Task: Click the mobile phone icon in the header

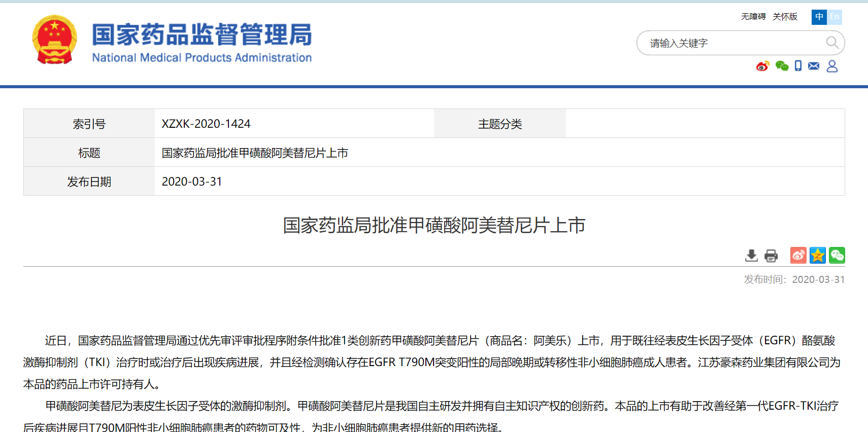Action: tap(798, 66)
